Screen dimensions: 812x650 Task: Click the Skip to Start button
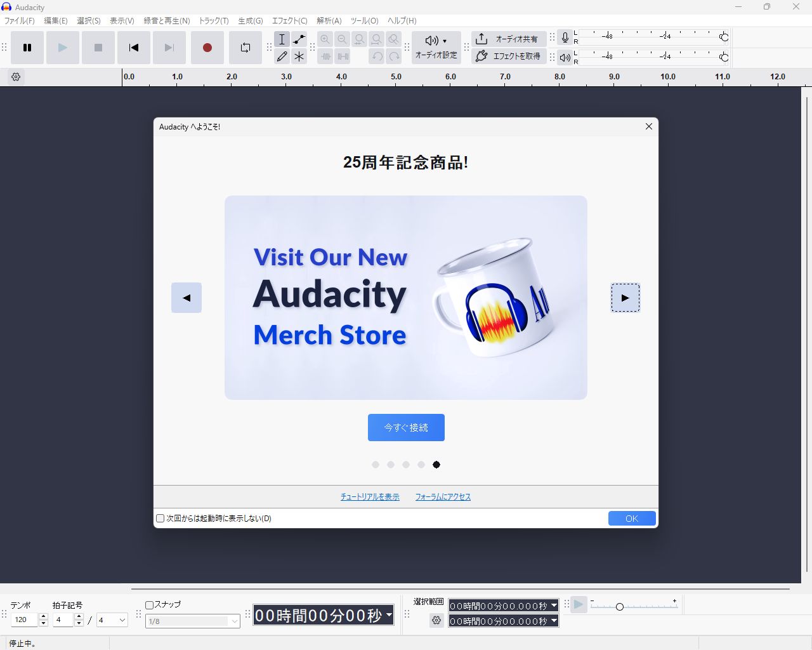pos(134,48)
